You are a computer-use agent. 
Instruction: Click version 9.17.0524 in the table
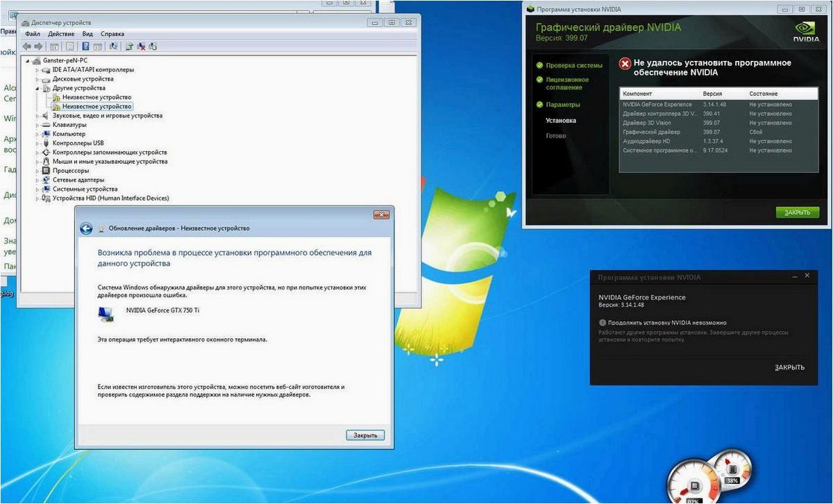tap(715, 150)
